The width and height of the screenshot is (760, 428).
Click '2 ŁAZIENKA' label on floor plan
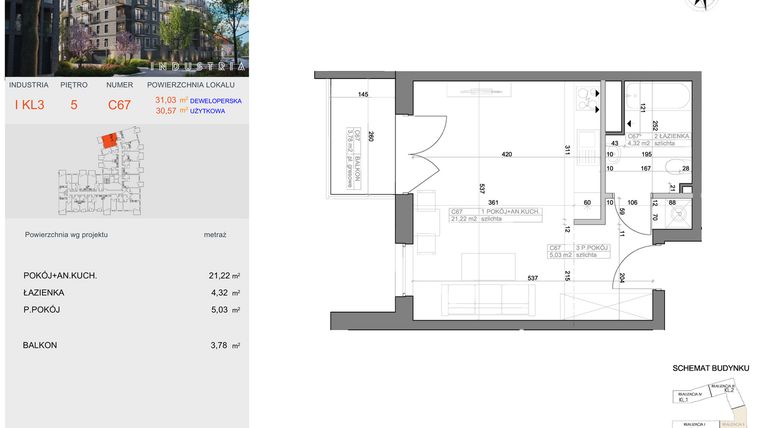tap(672, 137)
